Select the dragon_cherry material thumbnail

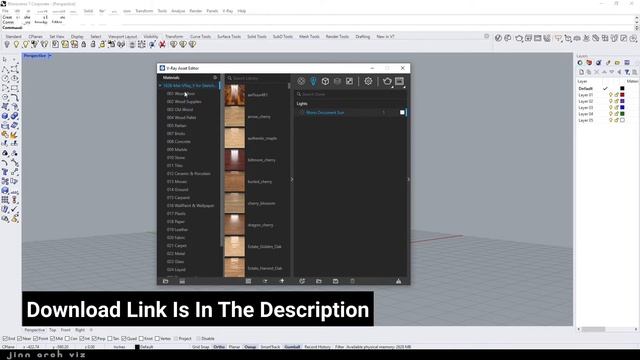pyautogui.click(x=235, y=225)
